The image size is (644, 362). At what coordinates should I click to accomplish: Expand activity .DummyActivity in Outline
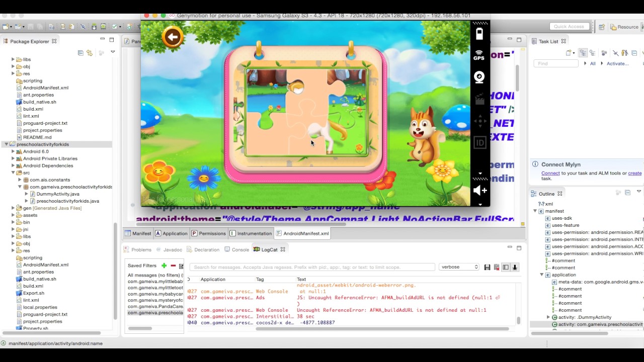(548, 317)
